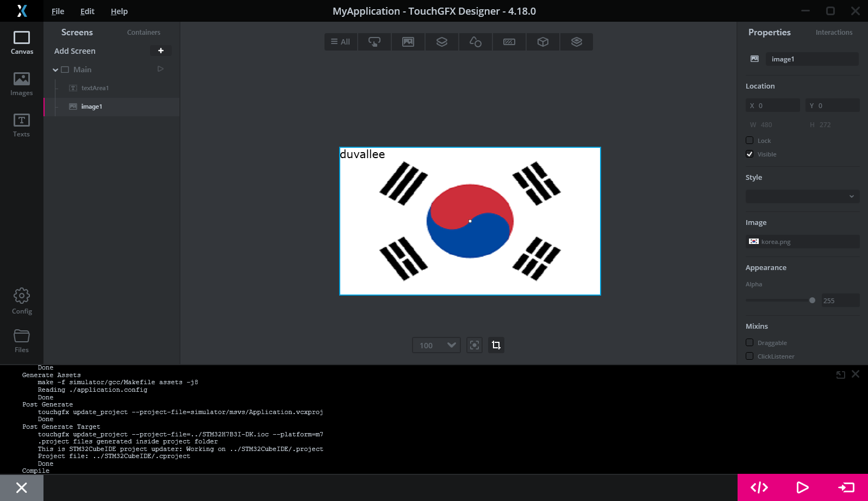Close the console output with its X
The image size is (868, 501).
[855, 374]
